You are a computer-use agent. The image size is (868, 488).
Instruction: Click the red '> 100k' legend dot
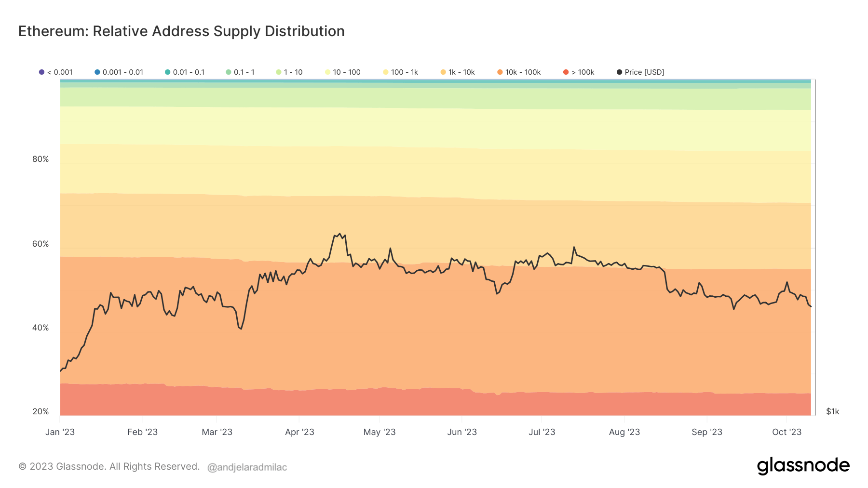click(x=566, y=72)
